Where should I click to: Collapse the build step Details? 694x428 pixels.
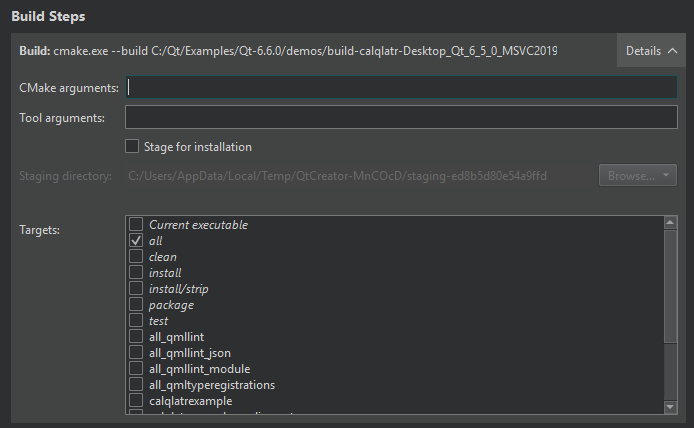(x=651, y=50)
